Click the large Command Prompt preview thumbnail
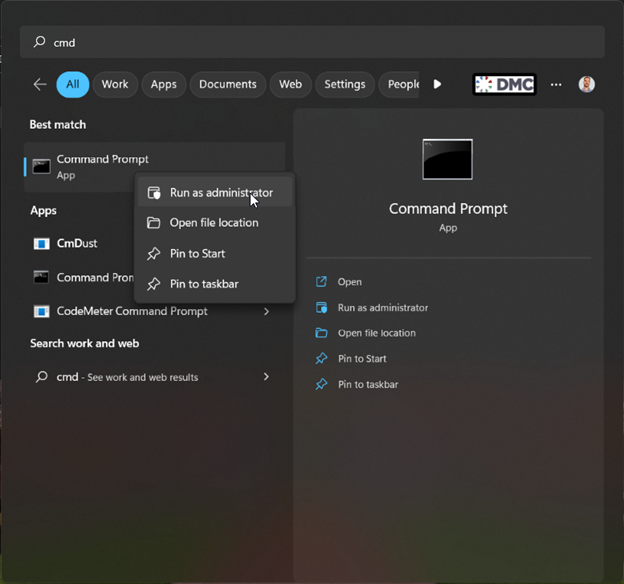624x584 pixels. pyautogui.click(x=448, y=159)
